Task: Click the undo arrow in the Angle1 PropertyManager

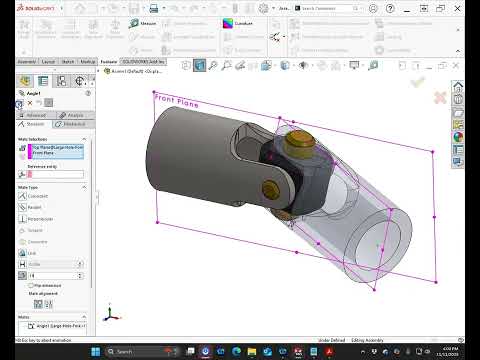Action: click(39, 103)
